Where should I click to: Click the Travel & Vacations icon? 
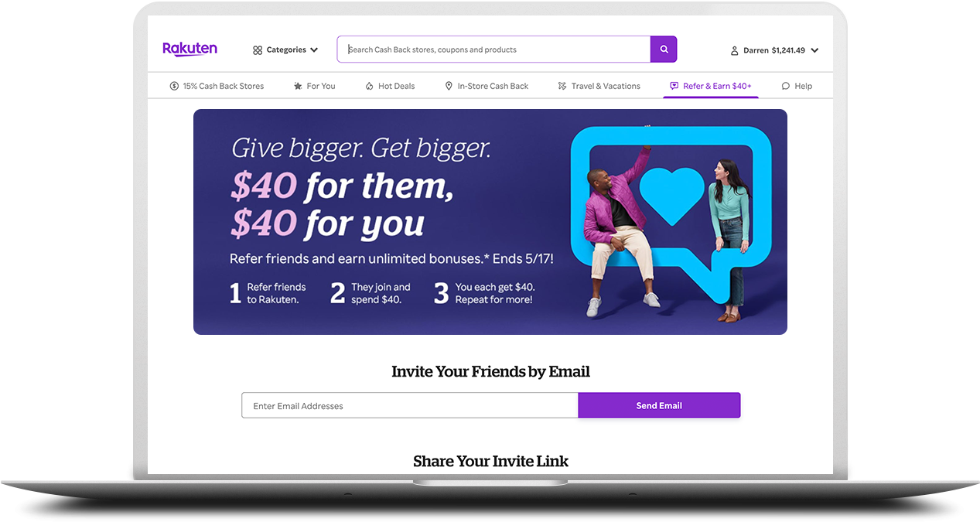[562, 86]
